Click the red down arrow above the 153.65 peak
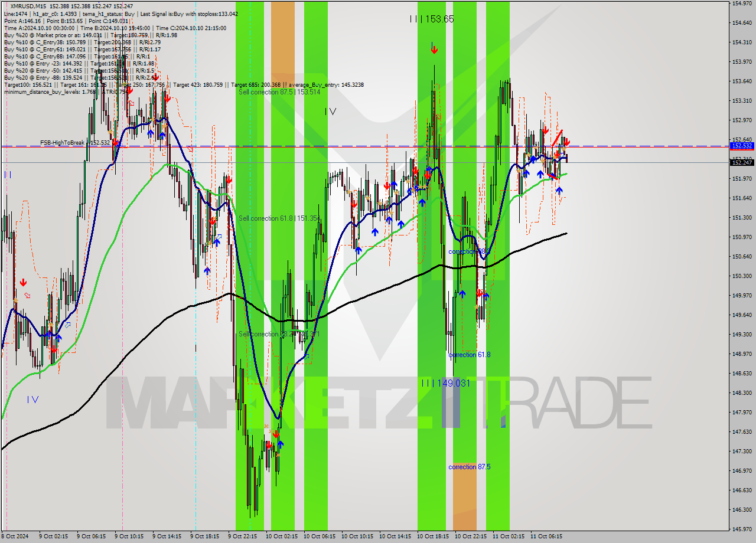Screen dimensions: 756x543 coord(434,50)
